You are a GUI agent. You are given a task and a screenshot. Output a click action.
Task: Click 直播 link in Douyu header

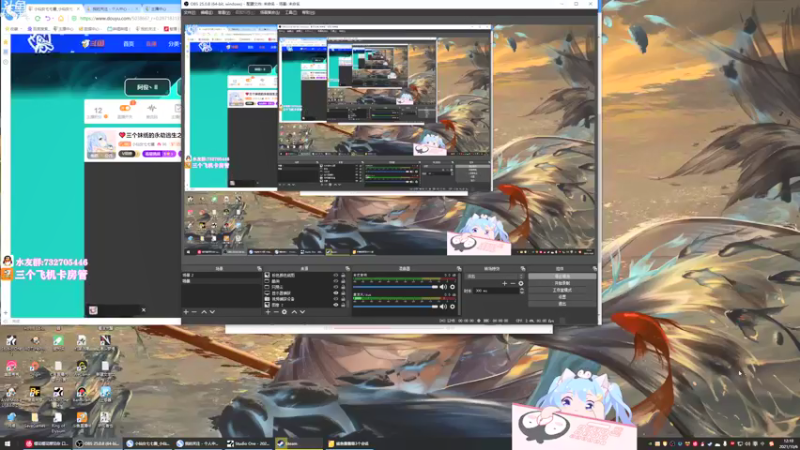(152, 44)
